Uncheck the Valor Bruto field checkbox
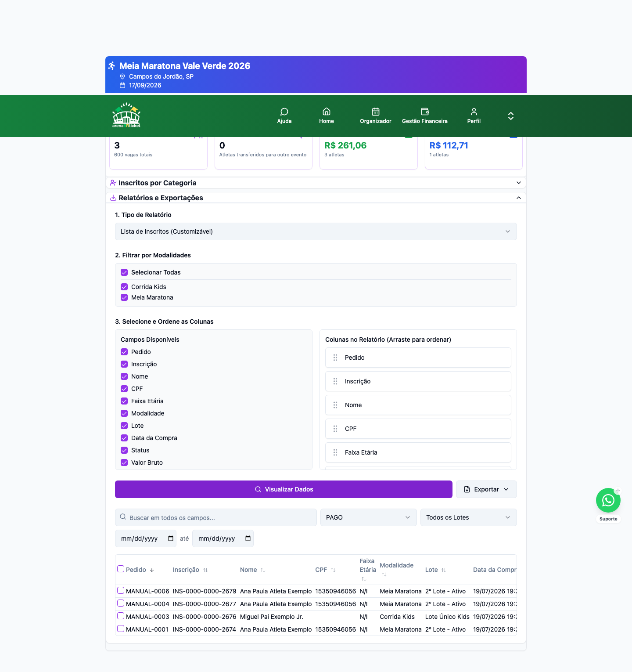This screenshot has width=632, height=672. 124,462
